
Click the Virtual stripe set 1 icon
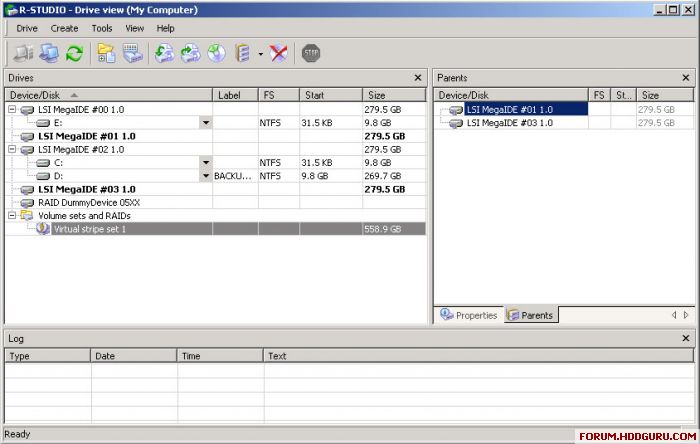(x=43, y=228)
